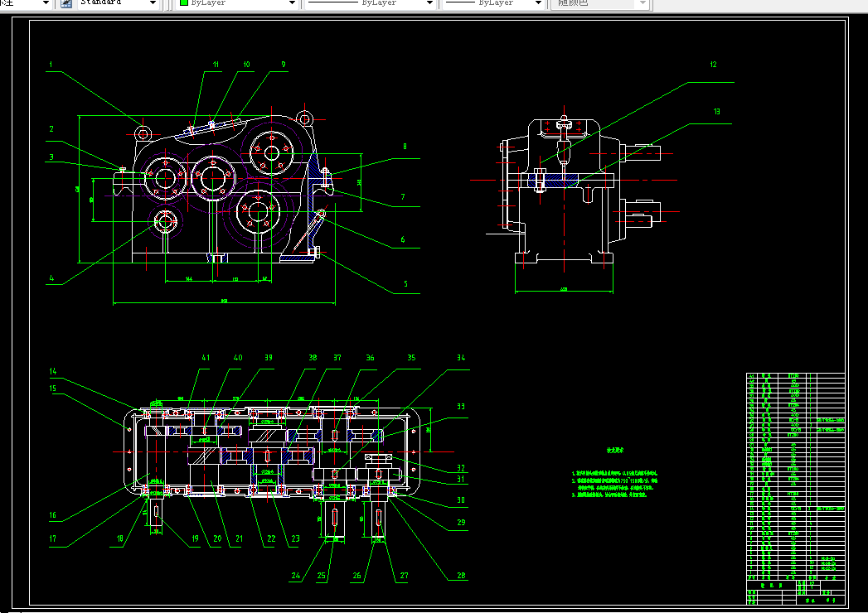Select part callout number 14
This screenshot has height=613, width=868.
point(52,371)
